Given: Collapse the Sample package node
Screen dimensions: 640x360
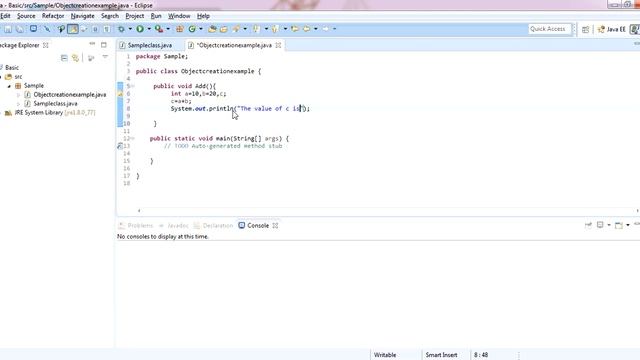Looking at the screenshot, I should click(x=9, y=86).
